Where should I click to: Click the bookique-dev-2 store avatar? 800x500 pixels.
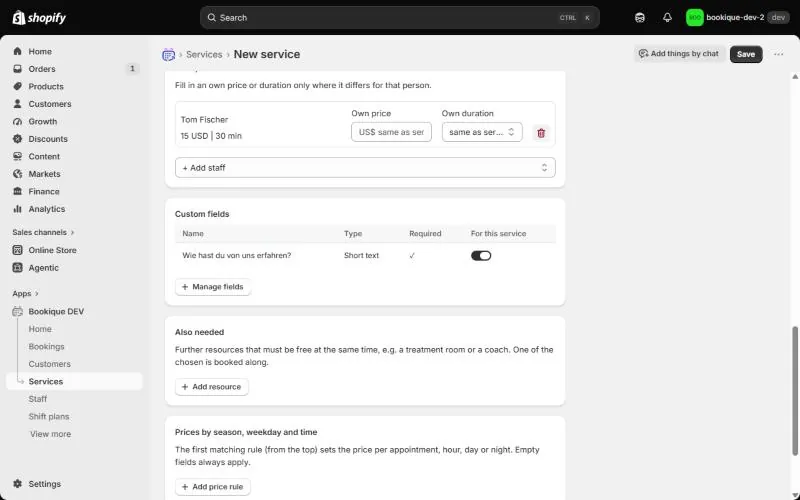(694, 18)
